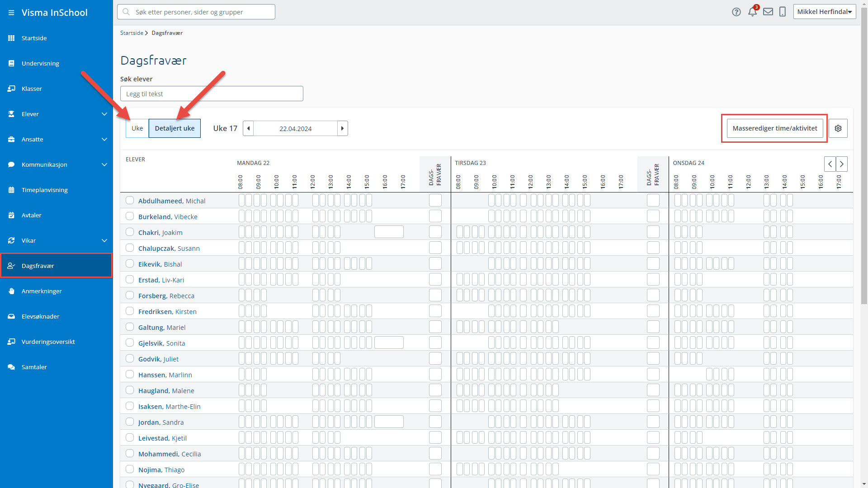This screenshot has height=488, width=868.
Task: Open Samtaler in the sidebar
Action: (x=56, y=367)
